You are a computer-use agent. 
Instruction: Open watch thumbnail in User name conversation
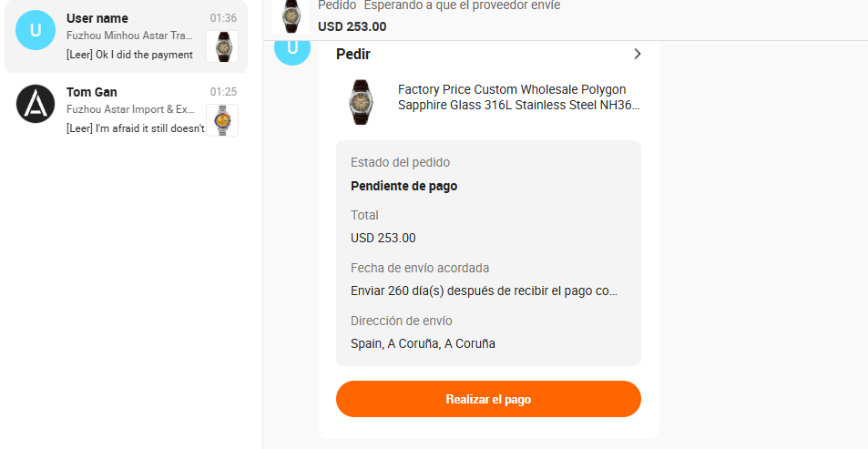pyautogui.click(x=221, y=46)
